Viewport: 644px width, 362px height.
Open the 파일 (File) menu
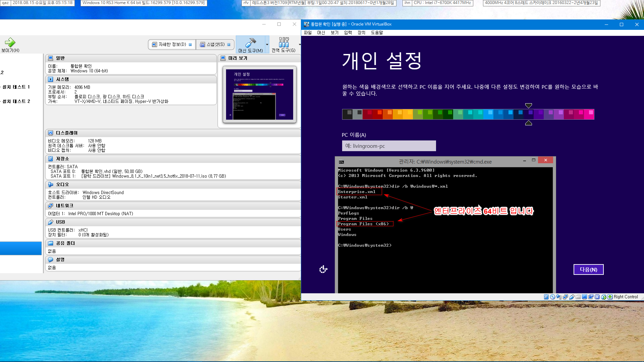[308, 33]
